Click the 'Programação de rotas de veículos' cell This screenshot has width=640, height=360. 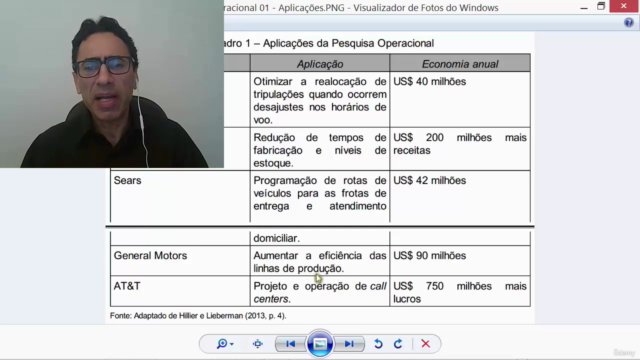(x=320, y=196)
